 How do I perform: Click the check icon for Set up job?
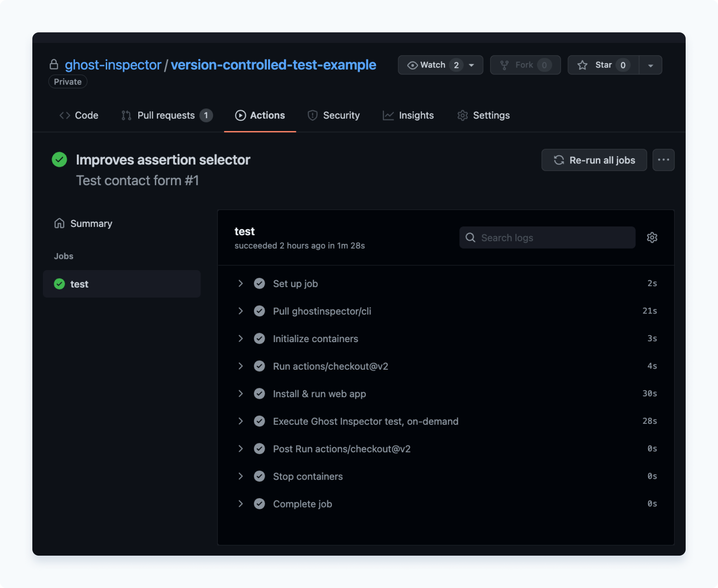260,283
